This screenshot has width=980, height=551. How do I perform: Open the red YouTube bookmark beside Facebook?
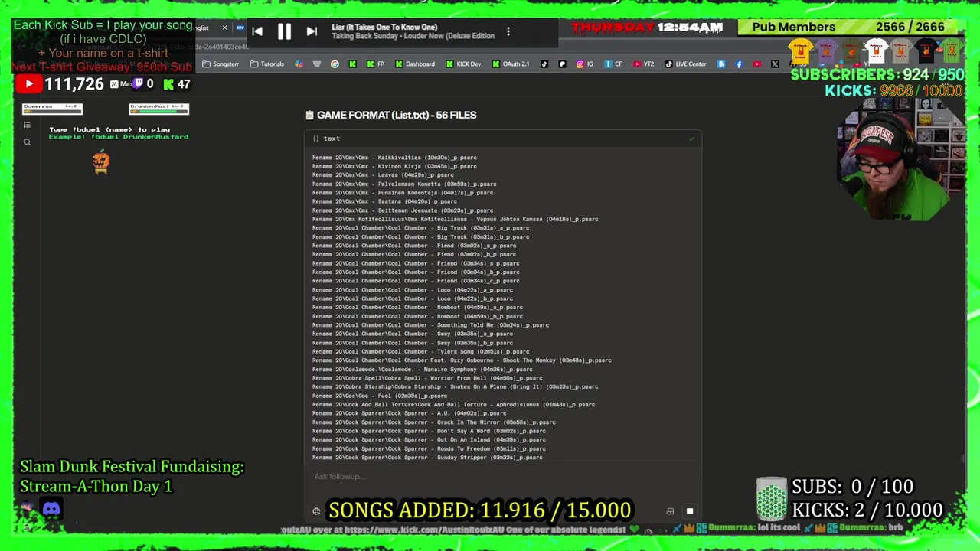tap(756, 64)
